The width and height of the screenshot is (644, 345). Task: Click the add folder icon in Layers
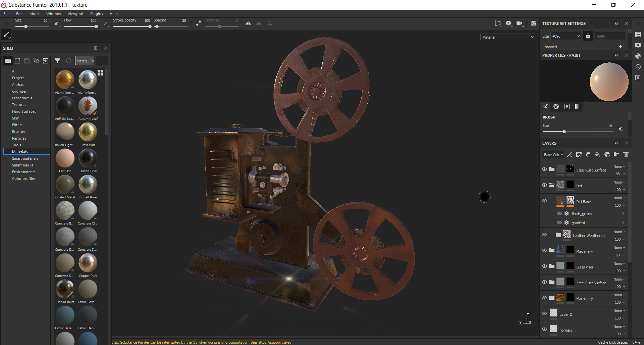pyautogui.click(x=616, y=154)
